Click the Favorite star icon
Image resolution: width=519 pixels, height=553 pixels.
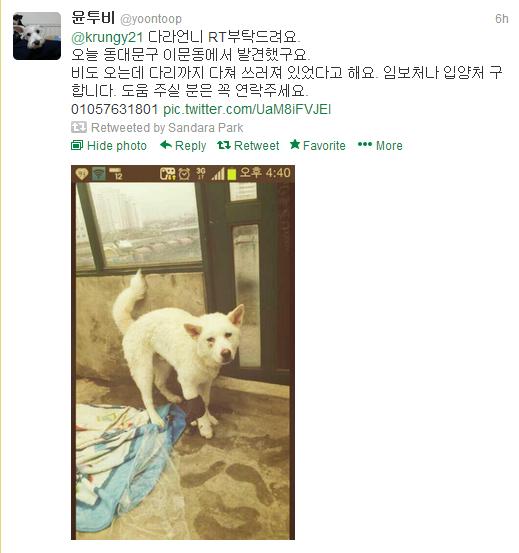coord(295,144)
